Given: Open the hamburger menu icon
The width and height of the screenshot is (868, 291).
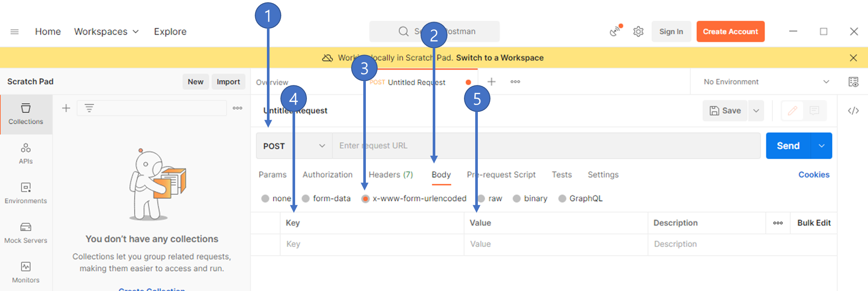Looking at the screenshot, I should coord(14,32).
